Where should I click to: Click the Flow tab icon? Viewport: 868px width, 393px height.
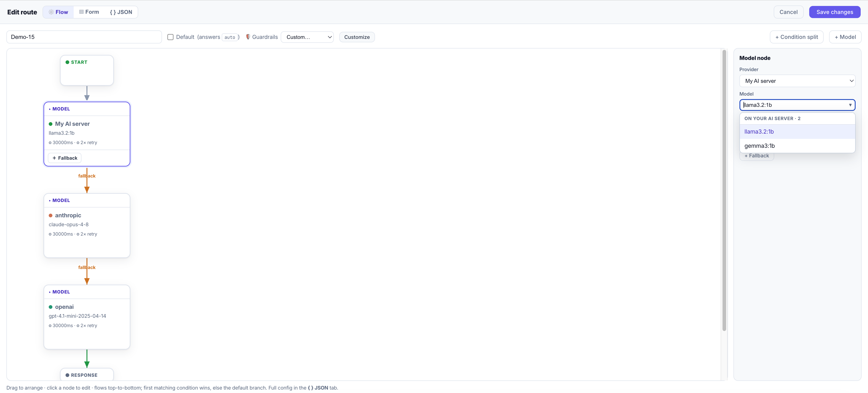(51, 12)
